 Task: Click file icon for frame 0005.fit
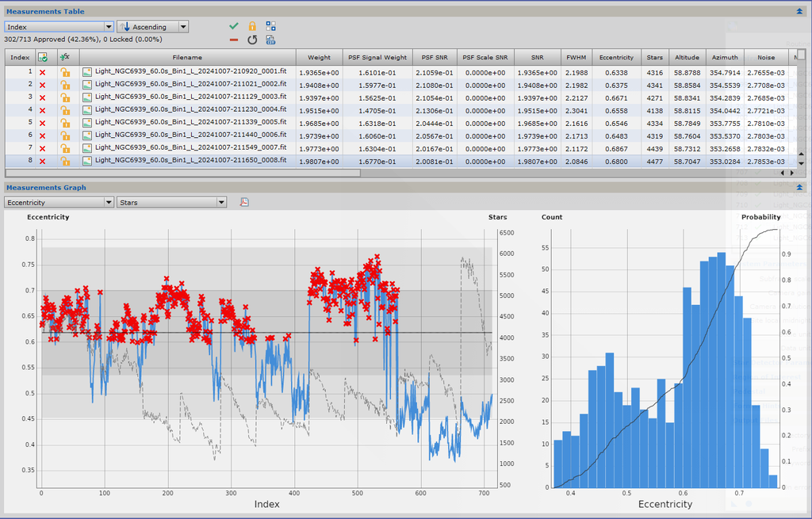pyautogui.click(x=87, y=123)
